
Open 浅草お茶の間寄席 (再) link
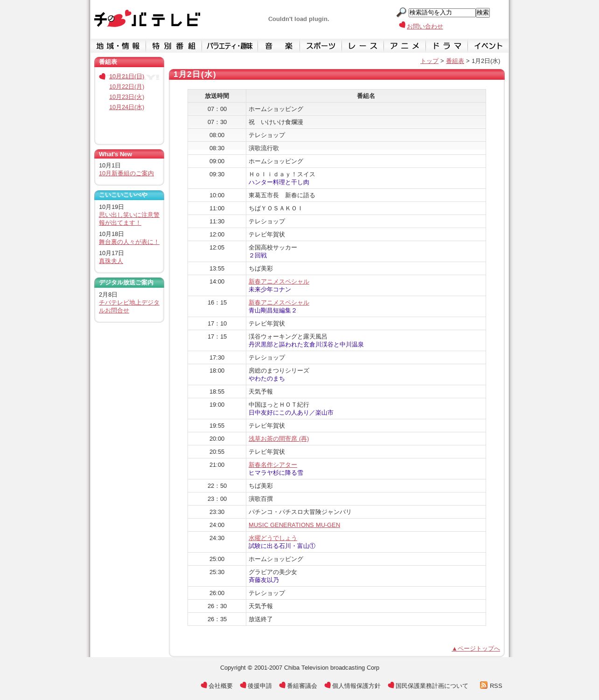pos(279,439)
